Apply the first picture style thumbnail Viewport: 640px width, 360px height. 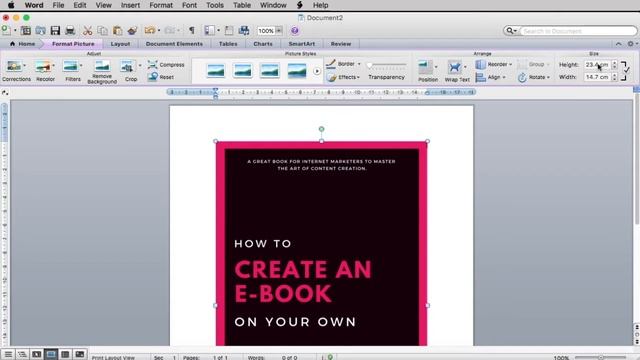click(216, 71)
